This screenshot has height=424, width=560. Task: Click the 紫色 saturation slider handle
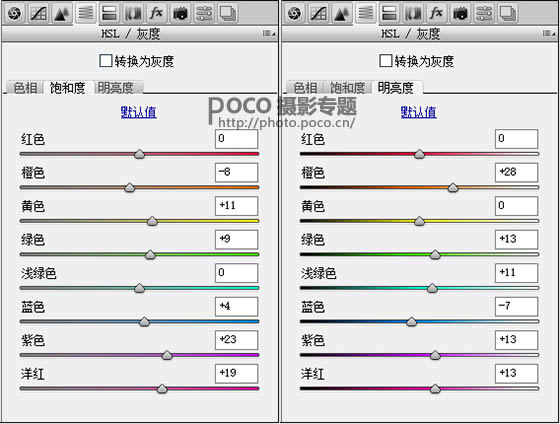point(167,355)
